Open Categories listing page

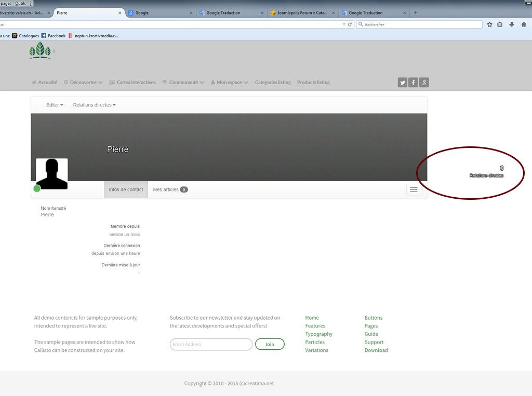point(273,83)
